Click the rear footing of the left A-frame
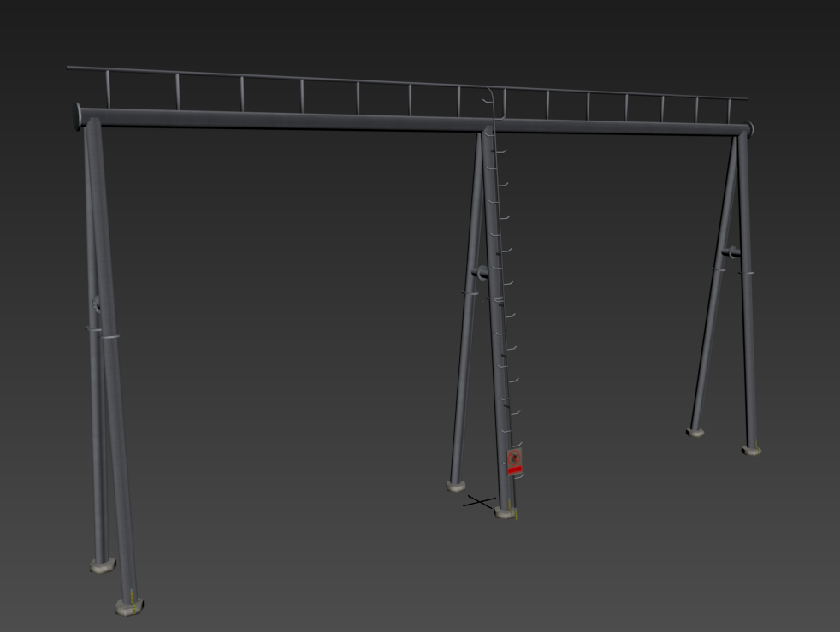840x632 pixels. point(102,565)
